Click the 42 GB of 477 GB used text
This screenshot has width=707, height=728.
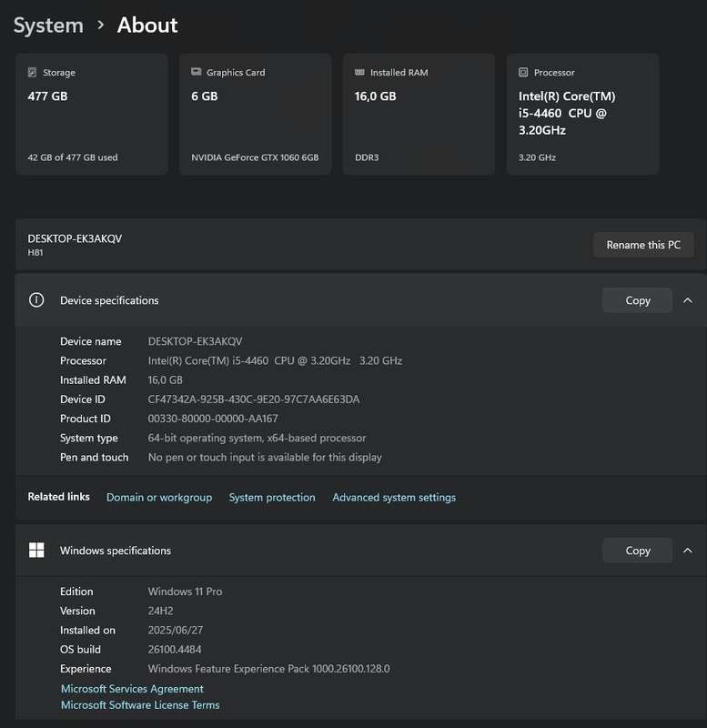click(x=73, y=157)
